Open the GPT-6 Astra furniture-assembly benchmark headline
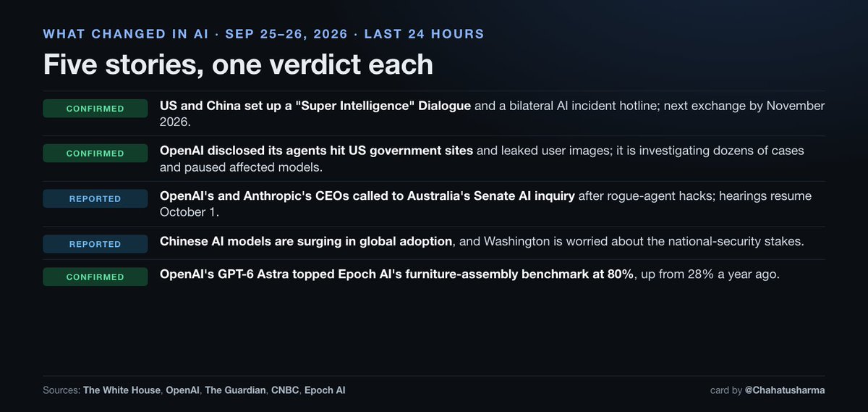 pyautogui.click(x=397, y=274)
